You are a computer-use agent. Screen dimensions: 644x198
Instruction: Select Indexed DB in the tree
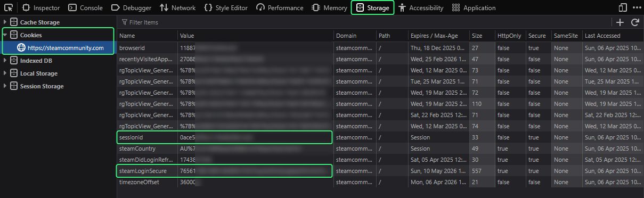pos(36,61)
